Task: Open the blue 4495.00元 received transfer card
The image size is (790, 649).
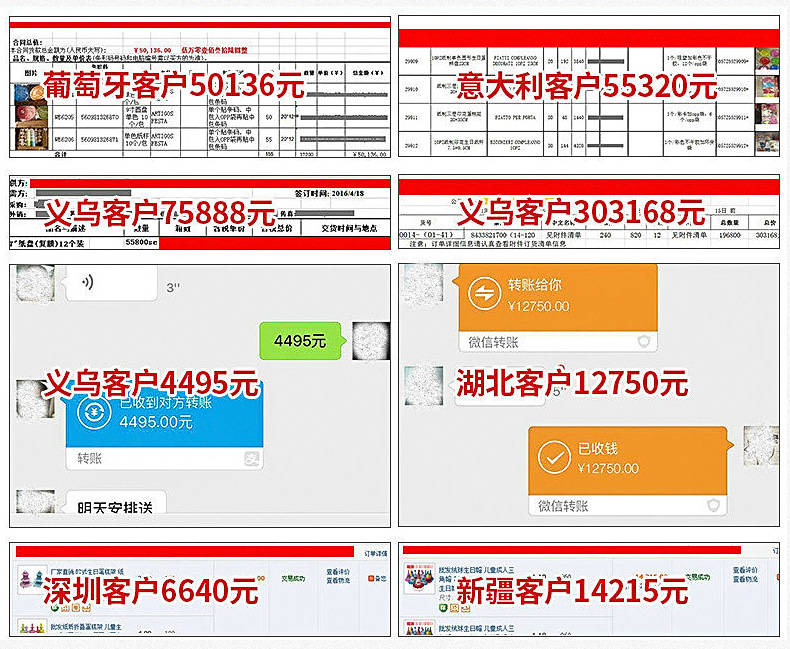Action: pos(163,418)
